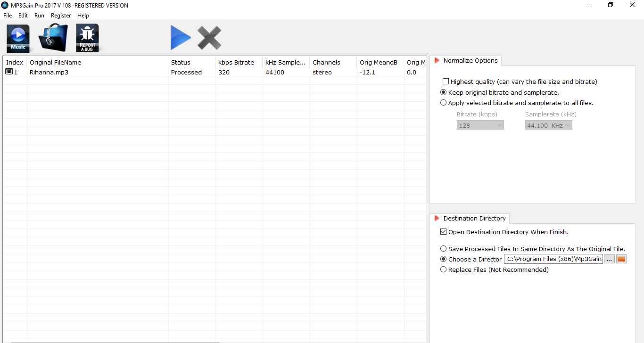
Task: Choose Save Processed Files In Same Directory
Action: (443, 249)
